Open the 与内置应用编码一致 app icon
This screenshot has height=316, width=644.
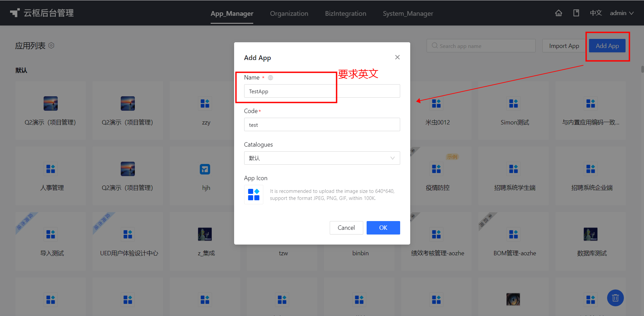pos(591,103)
